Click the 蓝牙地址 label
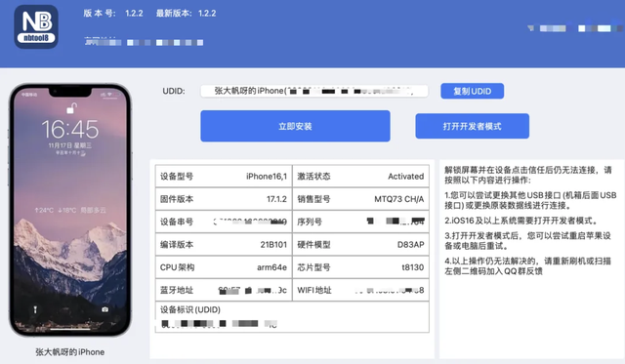This screenshot has height=364, width=625. (177, 291)
